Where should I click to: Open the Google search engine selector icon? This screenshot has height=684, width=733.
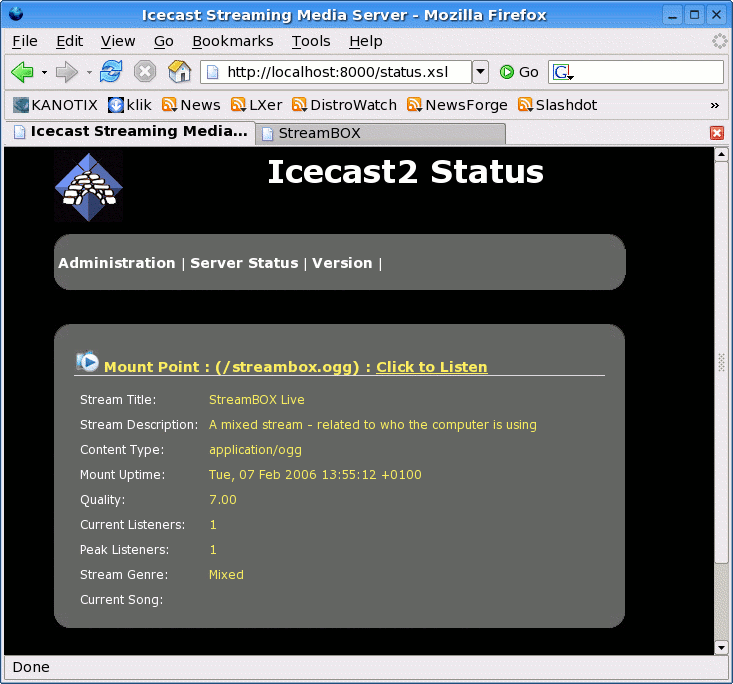[563, 72]
